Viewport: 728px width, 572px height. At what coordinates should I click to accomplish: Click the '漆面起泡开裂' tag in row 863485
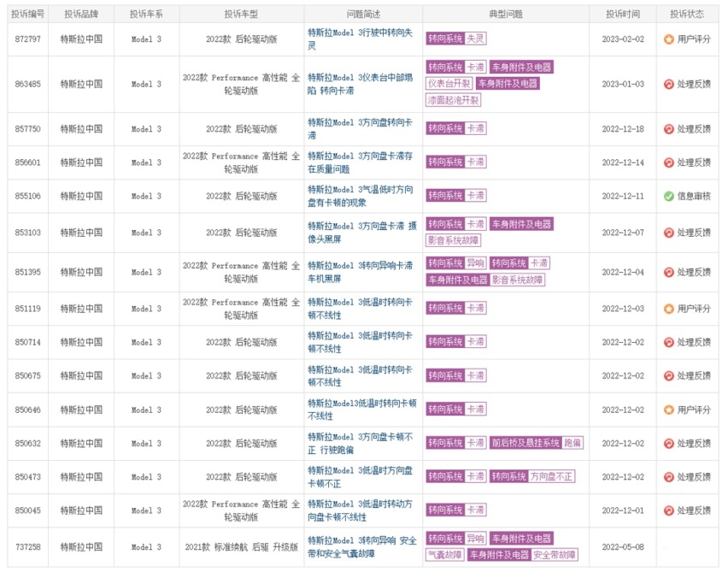click(453, 100)
